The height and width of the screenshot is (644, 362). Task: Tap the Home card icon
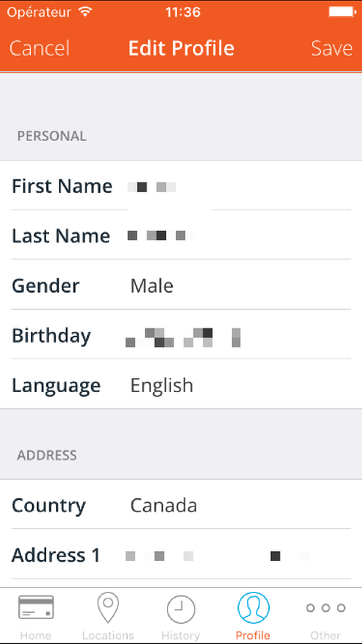[36, 607]
